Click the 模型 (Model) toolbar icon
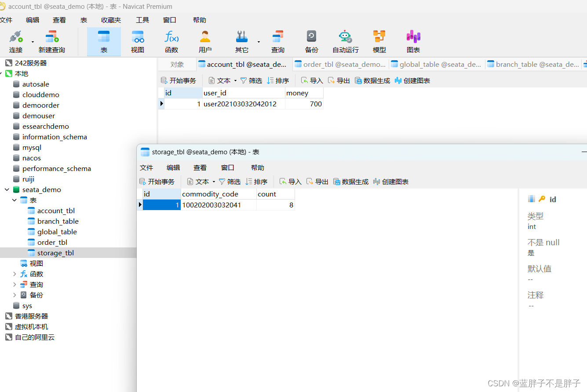 click(379, 41)
